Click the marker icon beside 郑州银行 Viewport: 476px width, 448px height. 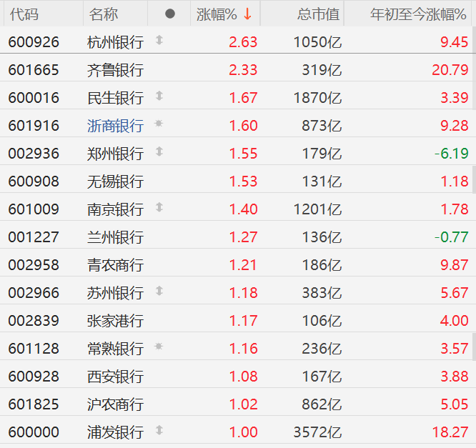tap(159, 151)
